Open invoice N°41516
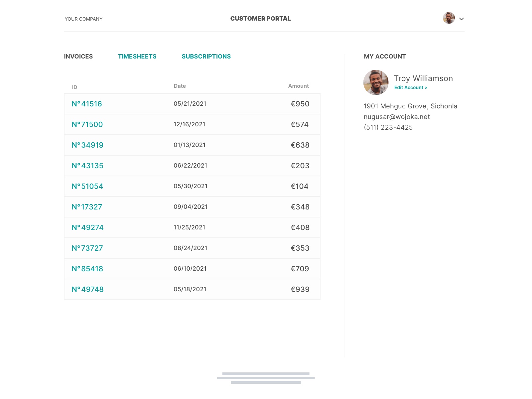532x399 pixels. [87, 104]
